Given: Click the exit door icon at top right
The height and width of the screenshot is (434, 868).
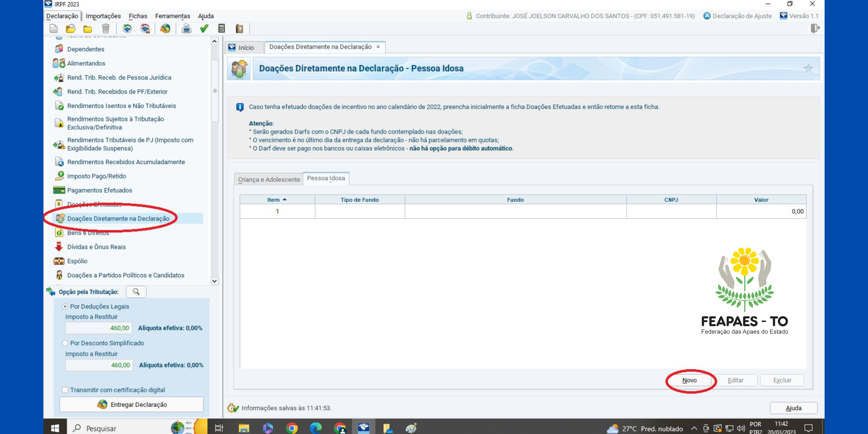Looking at the screenshot, I should click(815, 28).
